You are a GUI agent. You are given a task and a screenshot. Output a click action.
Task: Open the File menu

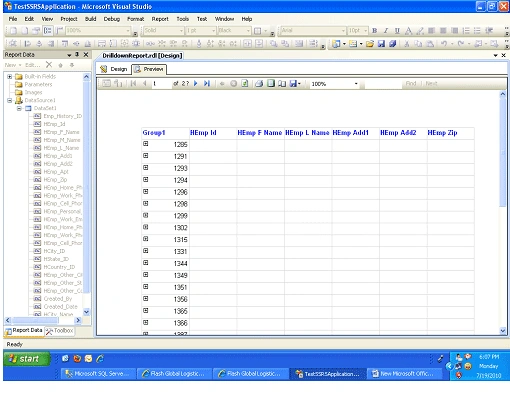click(x=13, y=19)
